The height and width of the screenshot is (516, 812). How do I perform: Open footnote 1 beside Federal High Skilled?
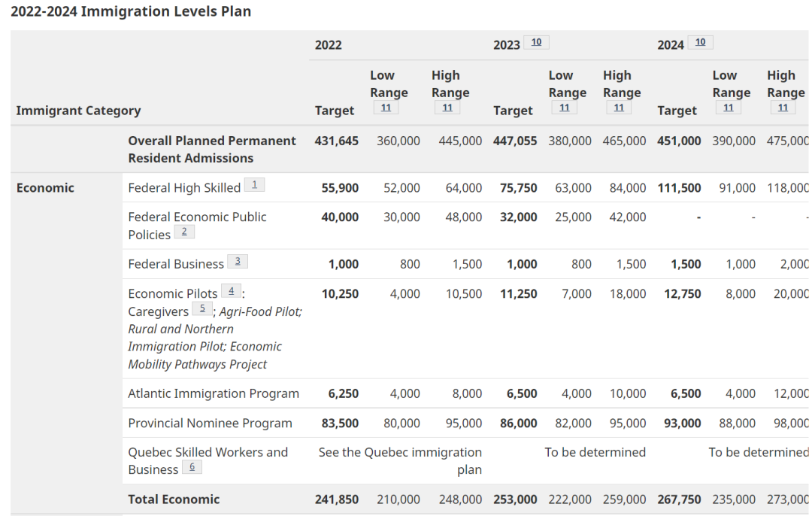tap(254, 185)
